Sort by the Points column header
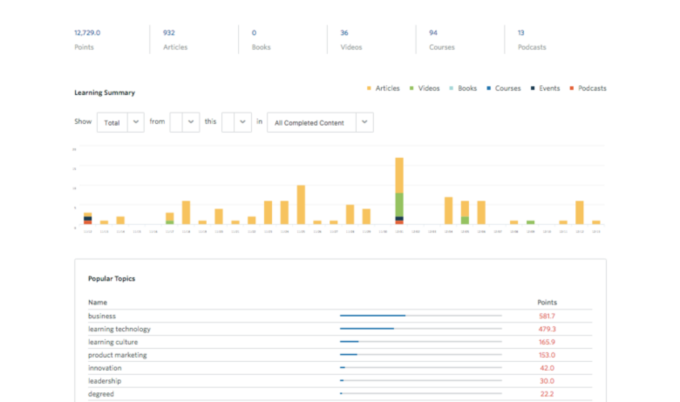The width and height of the screenshot is (680, 402). [547, 301]
